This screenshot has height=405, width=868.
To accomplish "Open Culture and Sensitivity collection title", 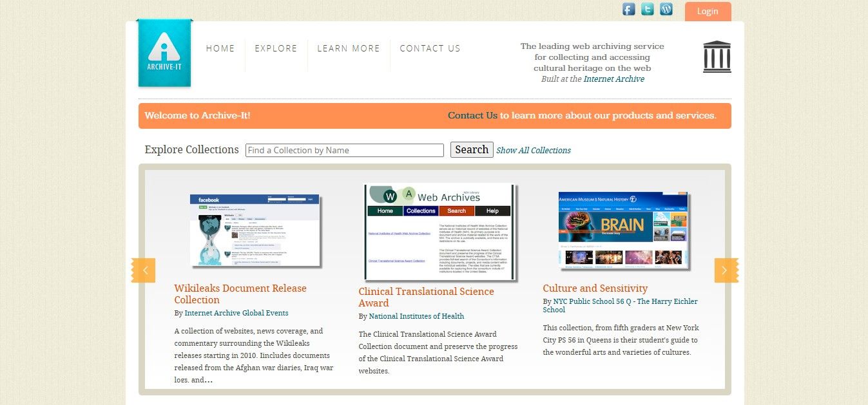I will pos(595,288).
